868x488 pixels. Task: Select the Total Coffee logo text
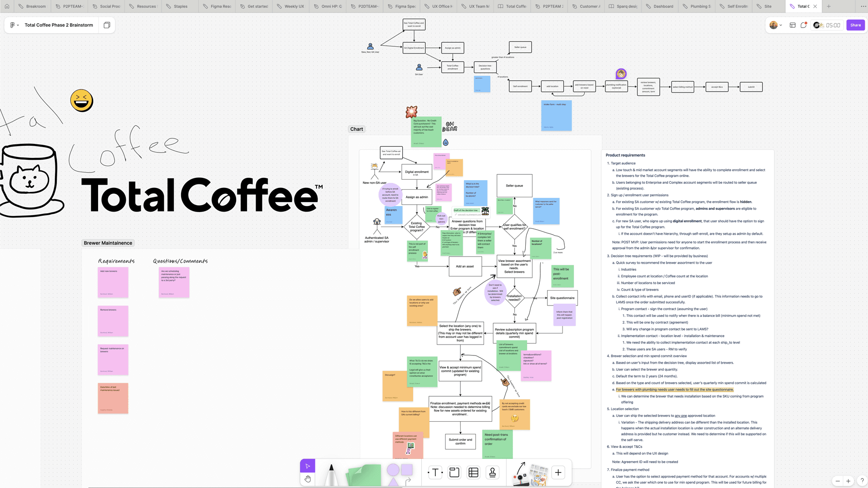pos(202,196)
